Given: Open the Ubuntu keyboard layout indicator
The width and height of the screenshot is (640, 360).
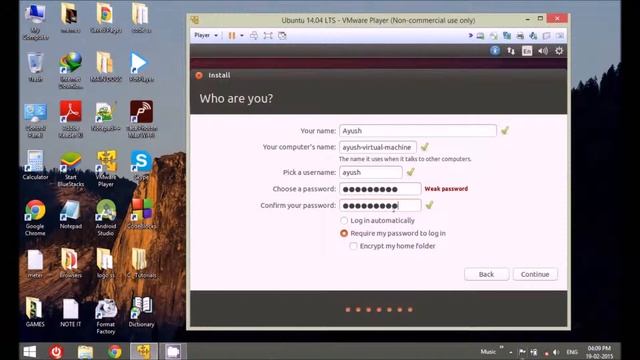Looking at the screenshot, I should tap(527, 51).
